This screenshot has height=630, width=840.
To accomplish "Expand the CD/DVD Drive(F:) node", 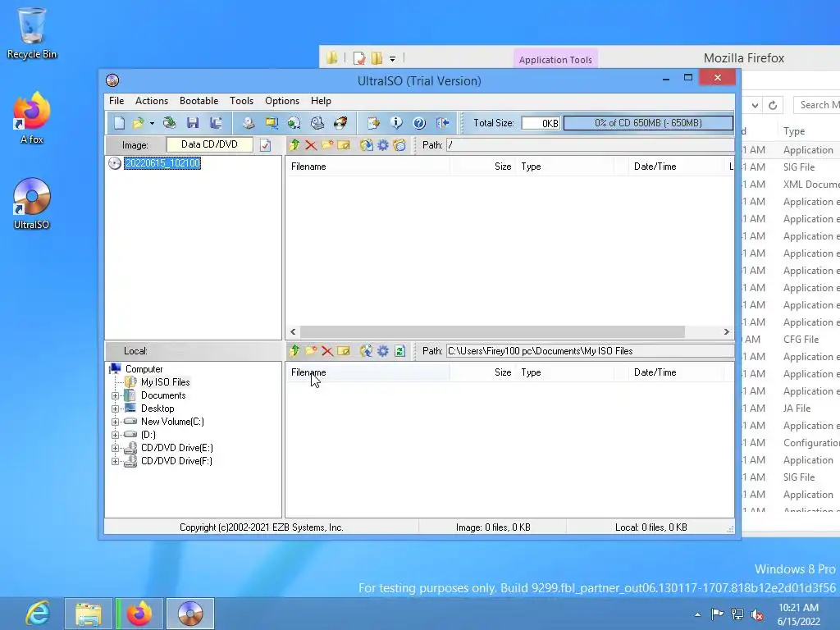I will (115, 461).
